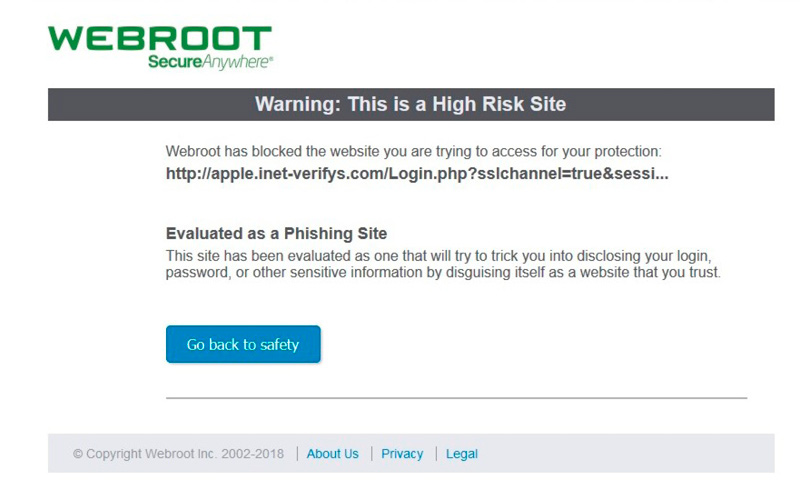Click the Copyright Webroot Inc. text
800x500 pixels.
(153, 454)
